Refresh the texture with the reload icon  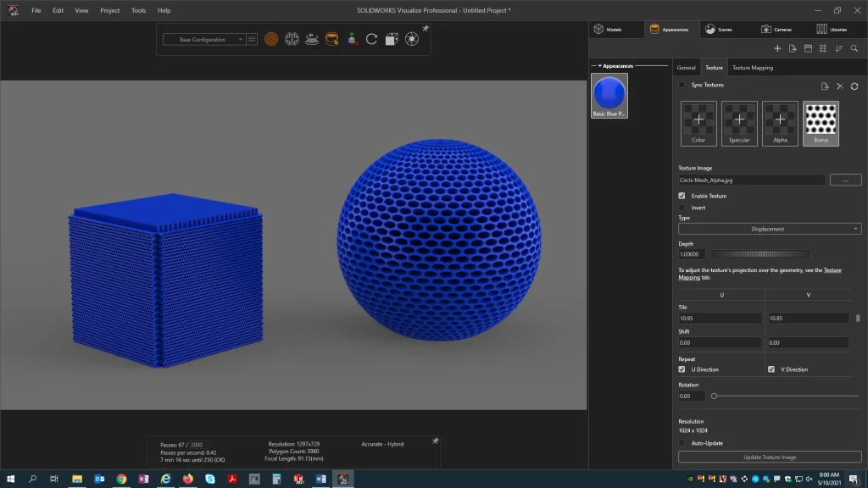(x=854, y=86)
